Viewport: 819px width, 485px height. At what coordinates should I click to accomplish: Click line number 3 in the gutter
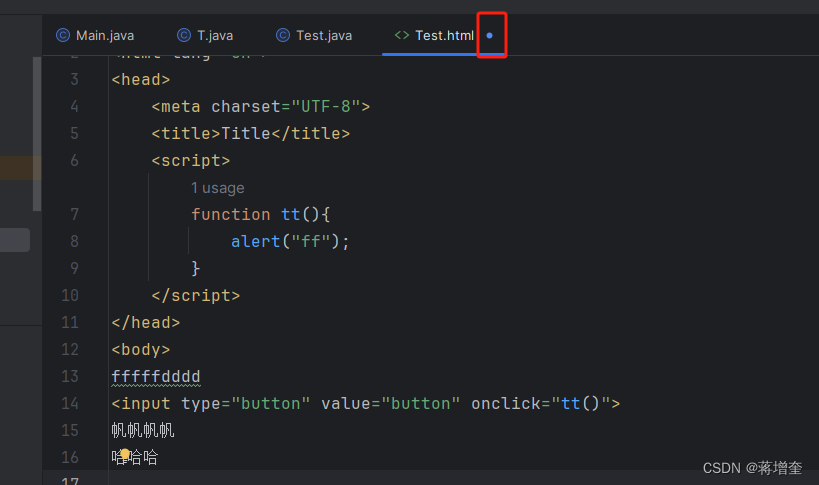[x=74, y=79]
